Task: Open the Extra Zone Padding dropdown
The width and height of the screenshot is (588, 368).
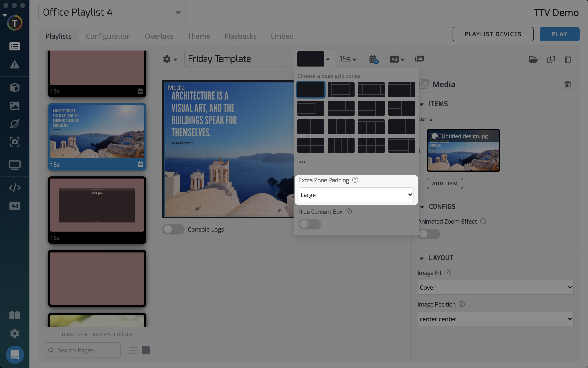Action: pyautogui.click(x=356, y=195)
